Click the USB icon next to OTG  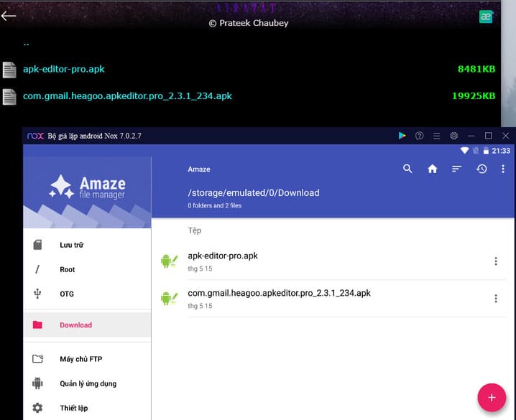(37, 294)
